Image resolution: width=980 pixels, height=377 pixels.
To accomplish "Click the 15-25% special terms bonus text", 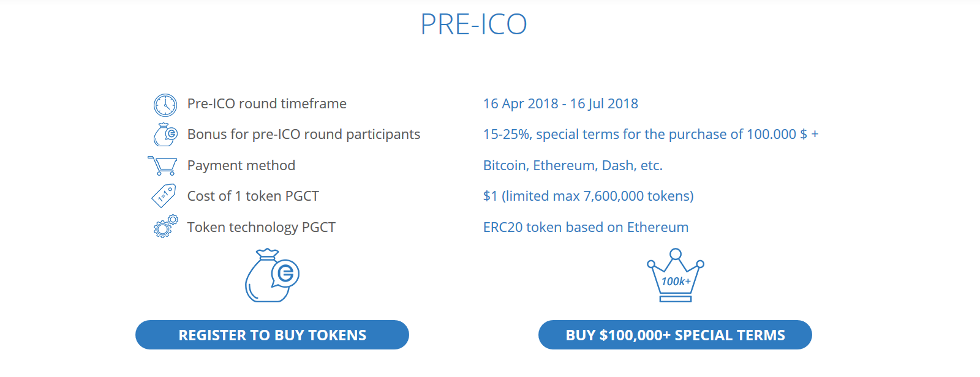I will coord(650,134).
